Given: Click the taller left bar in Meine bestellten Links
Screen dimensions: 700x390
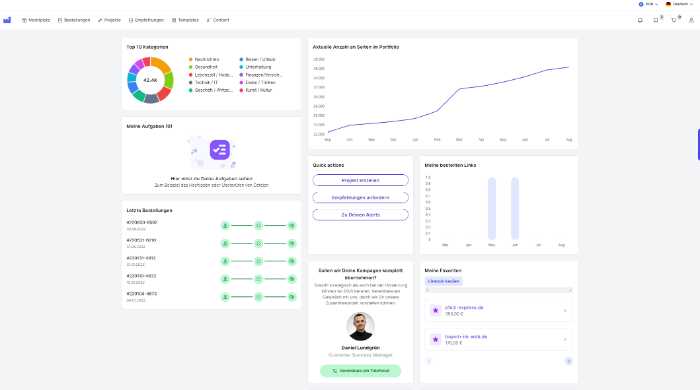Looking at the screenshot, I should [x=492, y=208].
